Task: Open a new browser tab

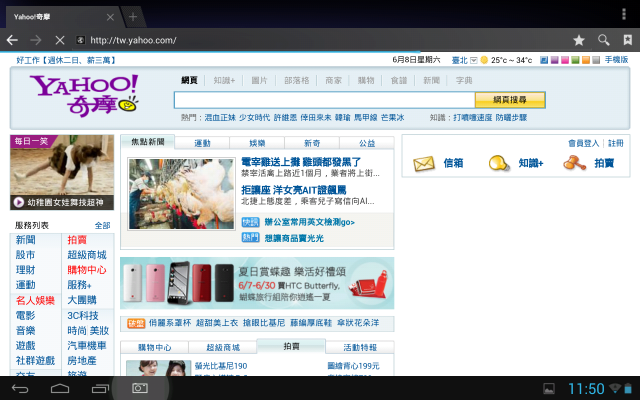Action: (x=133, y=17)
